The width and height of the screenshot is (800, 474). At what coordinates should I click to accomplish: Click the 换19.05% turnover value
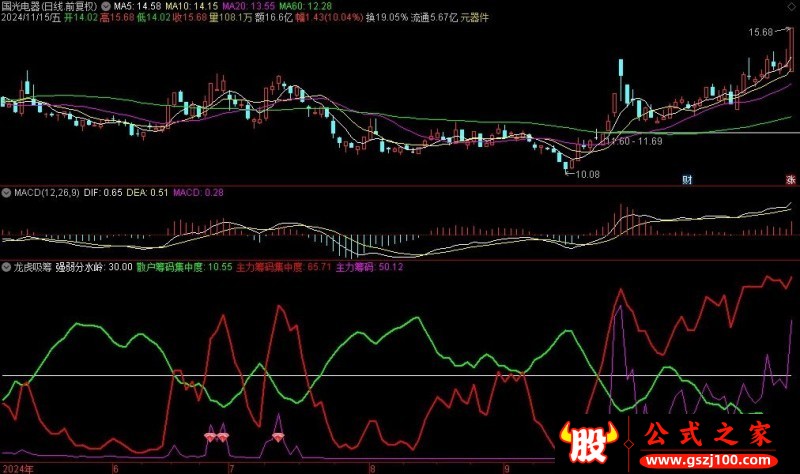(x=387, y=18)
